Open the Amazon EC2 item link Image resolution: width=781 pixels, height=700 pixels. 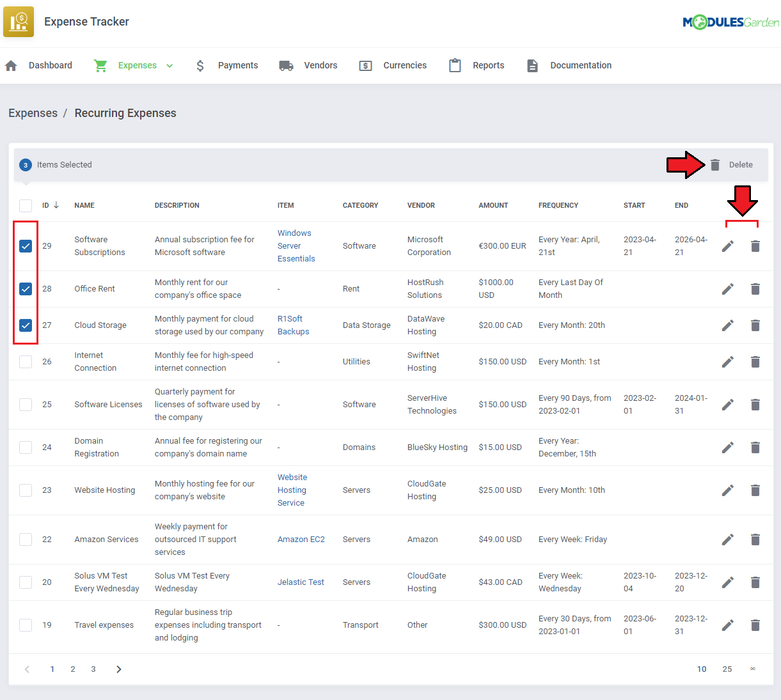[x=301, y=540]
